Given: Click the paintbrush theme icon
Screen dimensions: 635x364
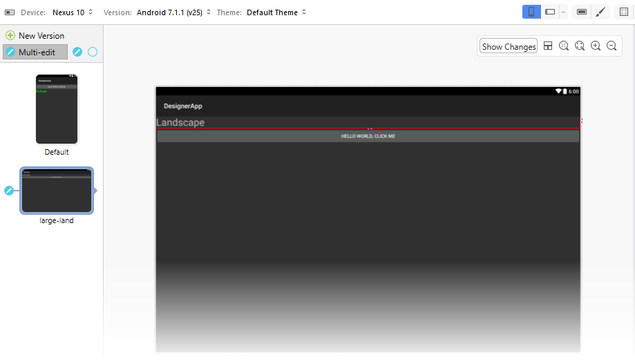Looking at the screenshot, I should coord(600,12).
